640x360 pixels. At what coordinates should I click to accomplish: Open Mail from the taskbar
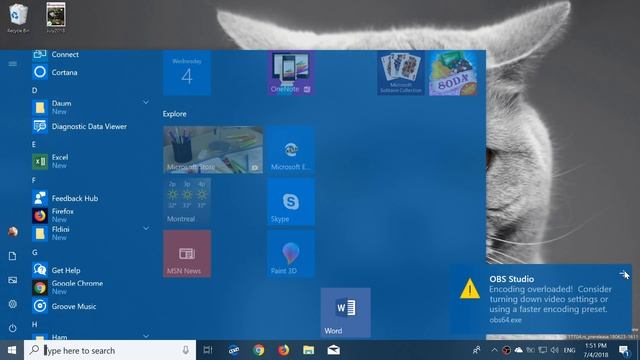[x=333, y=350]
